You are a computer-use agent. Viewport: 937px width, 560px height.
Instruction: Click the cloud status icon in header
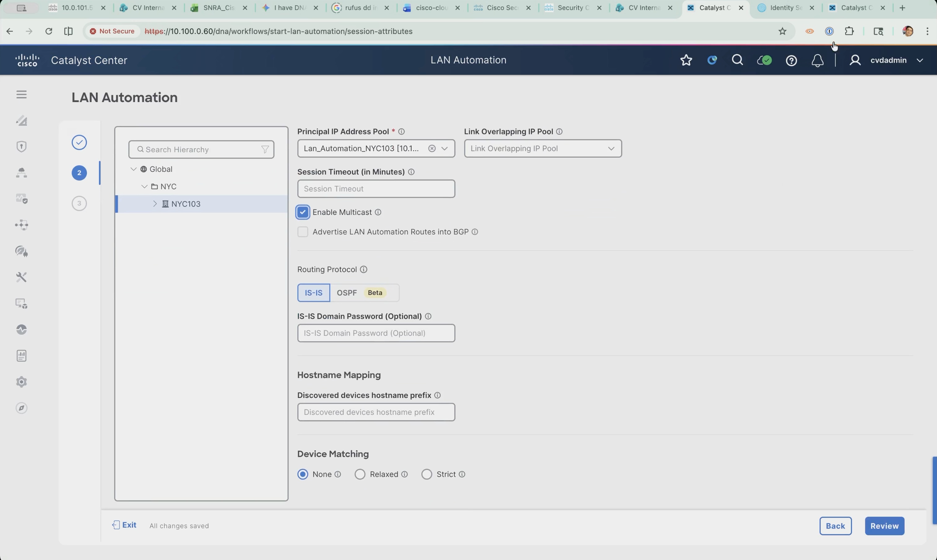tap(764, 60)
